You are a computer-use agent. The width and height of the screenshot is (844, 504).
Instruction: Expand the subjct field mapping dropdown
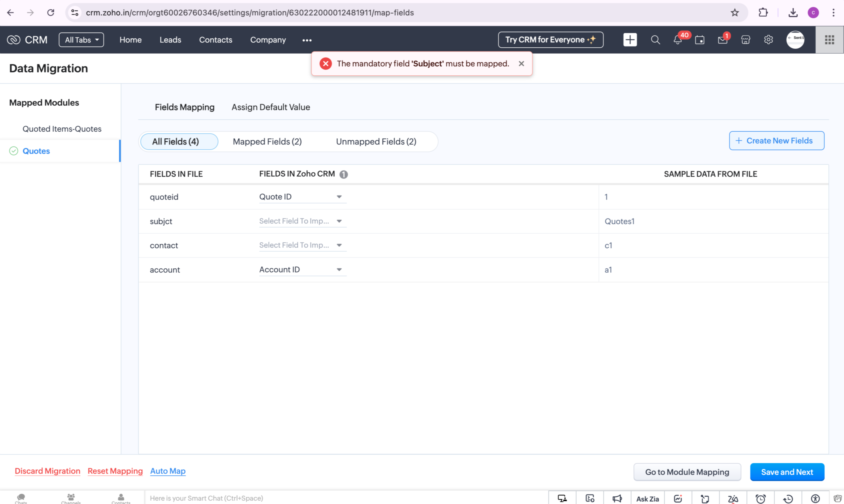pos(303,221)
